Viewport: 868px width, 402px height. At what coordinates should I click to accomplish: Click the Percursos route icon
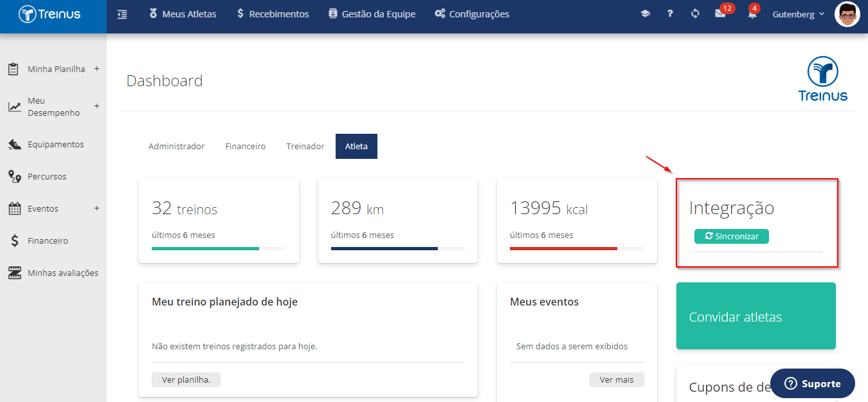click(x=15, y=177)
